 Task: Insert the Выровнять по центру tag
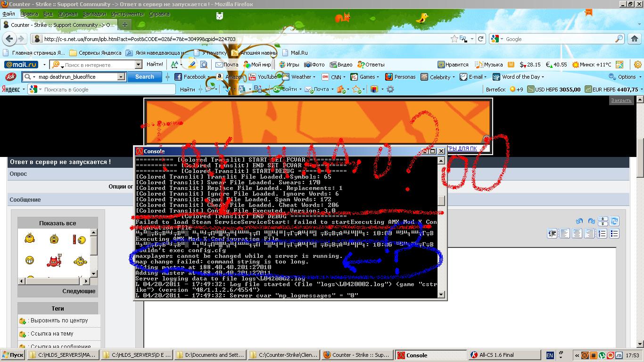coord(59,321)
